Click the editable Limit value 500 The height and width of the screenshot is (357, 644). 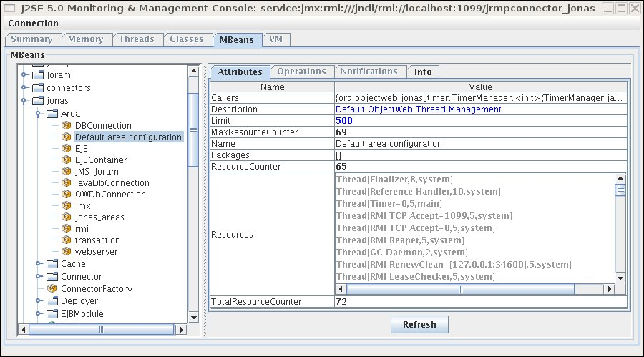pos(344,121)
